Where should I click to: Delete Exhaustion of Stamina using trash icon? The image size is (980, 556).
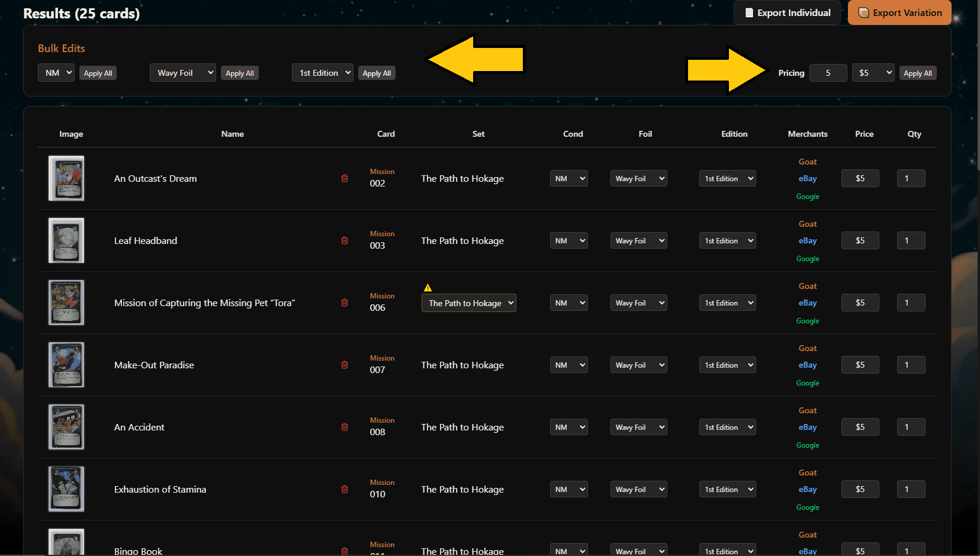345,489
